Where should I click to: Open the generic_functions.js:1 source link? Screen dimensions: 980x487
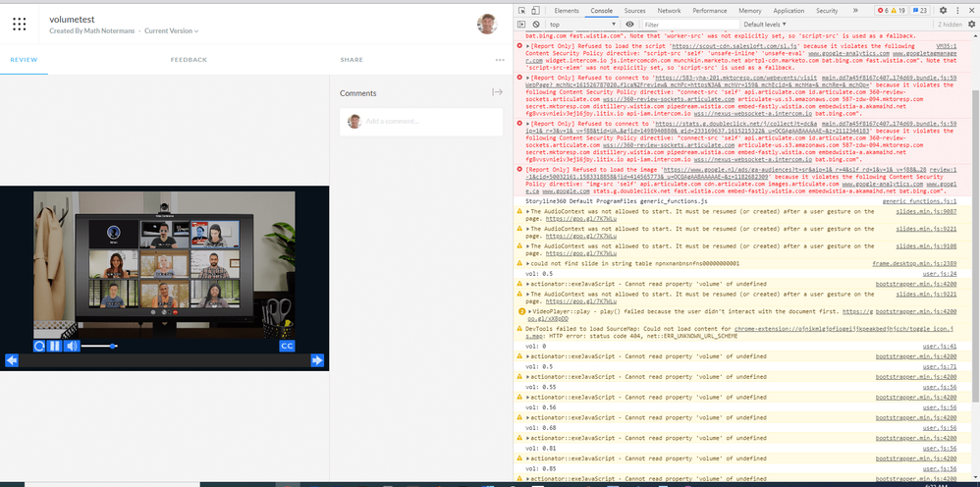[x=919, y=202]
